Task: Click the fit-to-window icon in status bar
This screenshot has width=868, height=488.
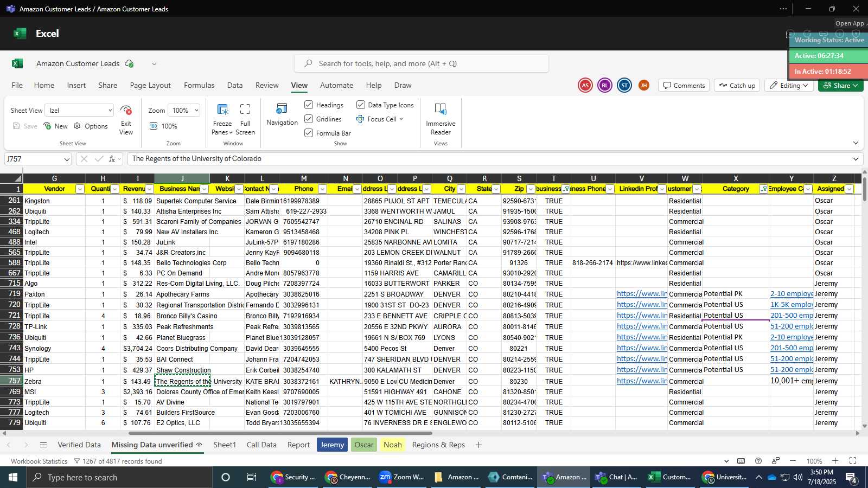Action: tap(853, 461)
